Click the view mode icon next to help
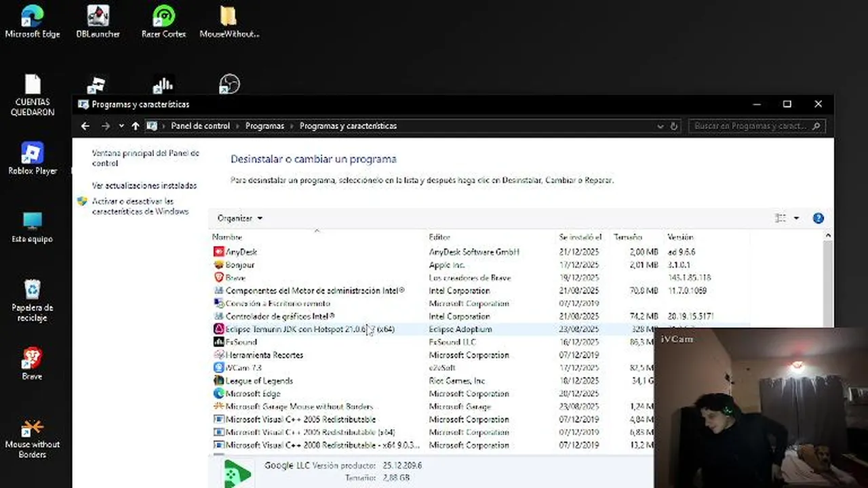 tap(781, 218)
